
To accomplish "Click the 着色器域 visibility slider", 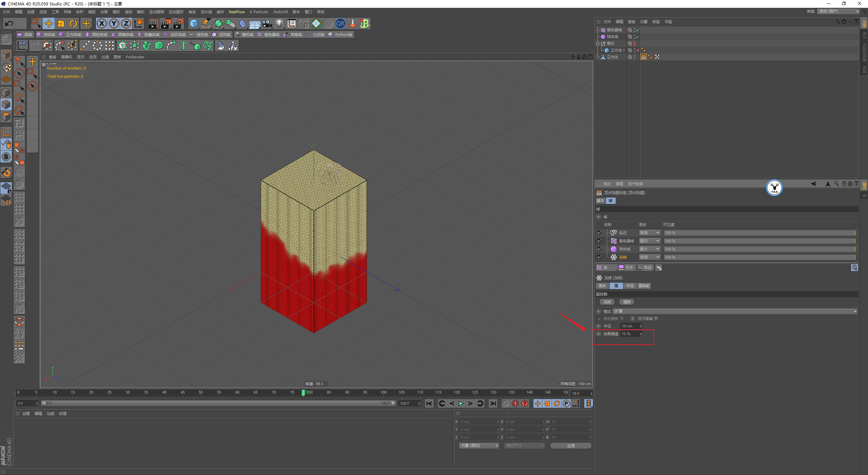I will coord(759,241).
